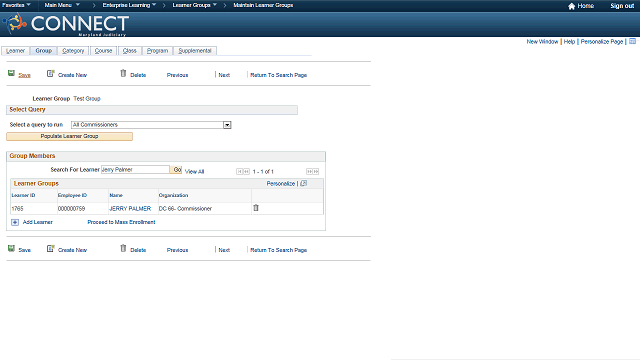Select Employee ID cell 000000759
The image size is (640, 360).
coord(71,209)
